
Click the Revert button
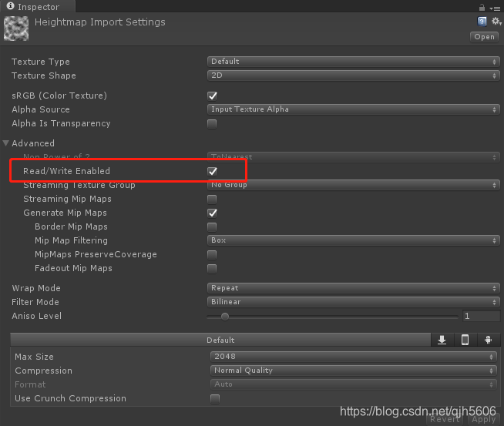pos(445,419)
